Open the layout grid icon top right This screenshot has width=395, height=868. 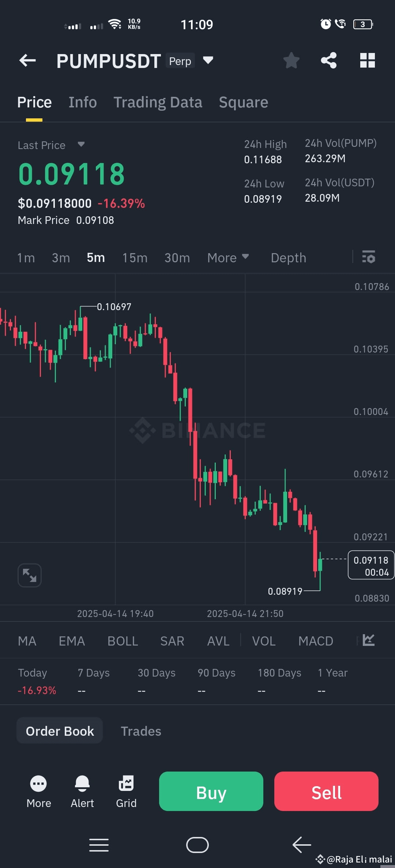coord(368,60)
